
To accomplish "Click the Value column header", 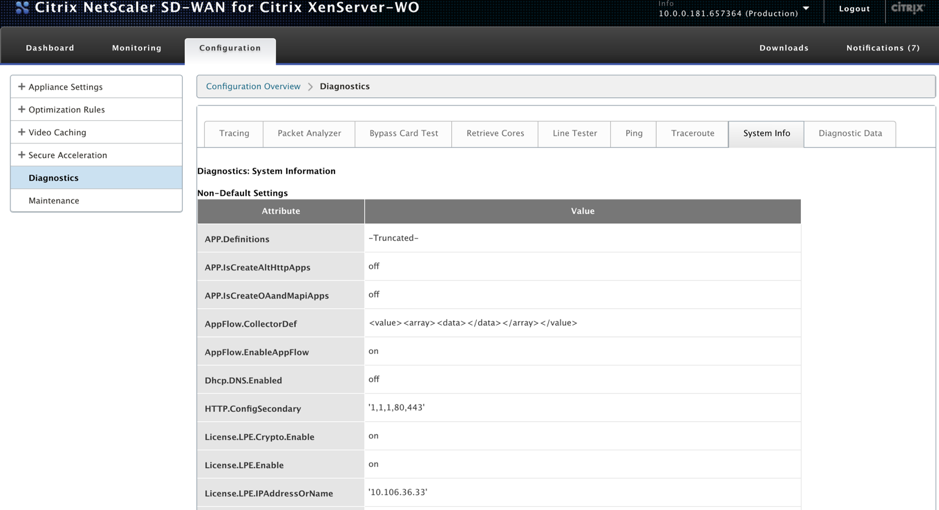I will pos(583,211).
